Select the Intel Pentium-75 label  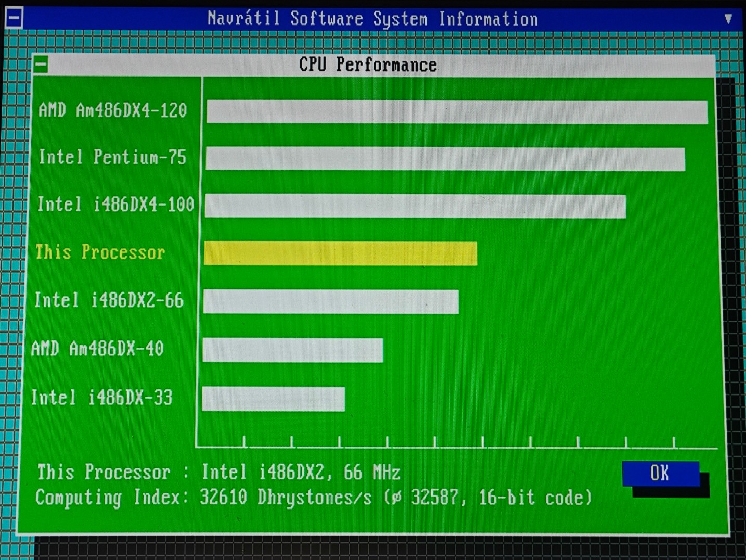[112, 157]
